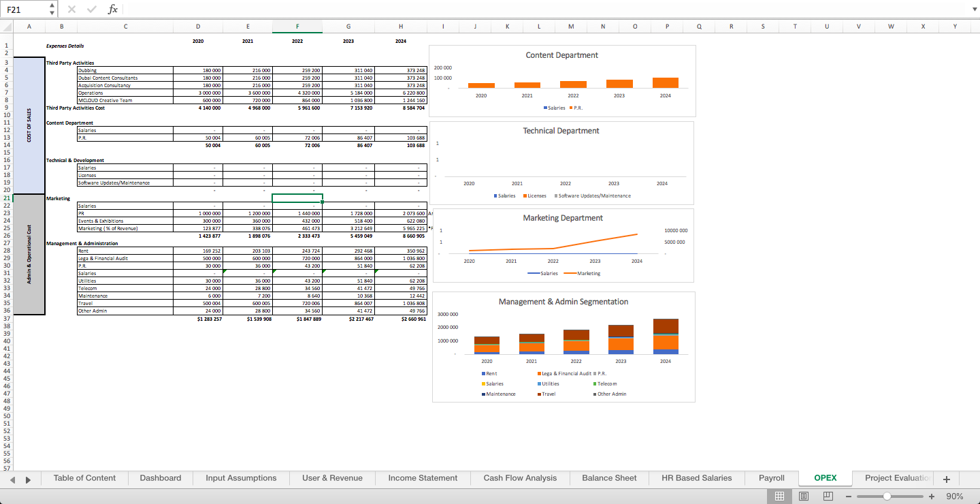Click the Third Party Activities Cost label
980x504 pixels.
(76, 108)
